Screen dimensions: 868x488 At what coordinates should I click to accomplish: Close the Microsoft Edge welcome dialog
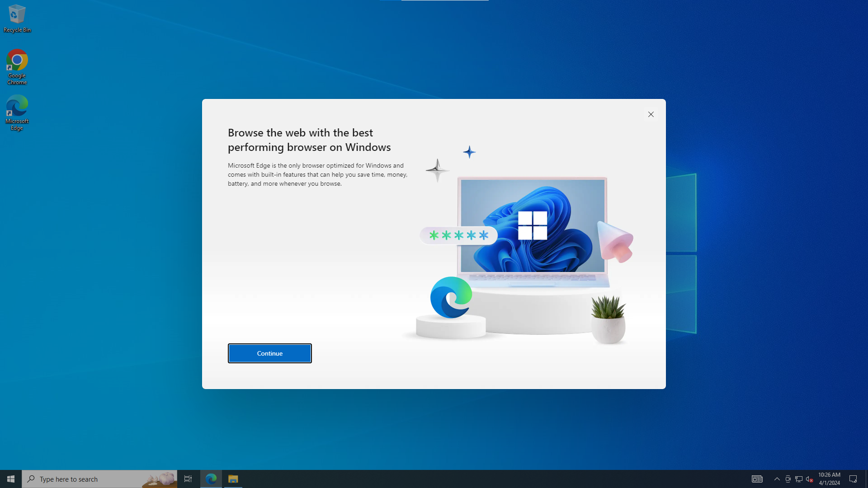click(651, 114)
